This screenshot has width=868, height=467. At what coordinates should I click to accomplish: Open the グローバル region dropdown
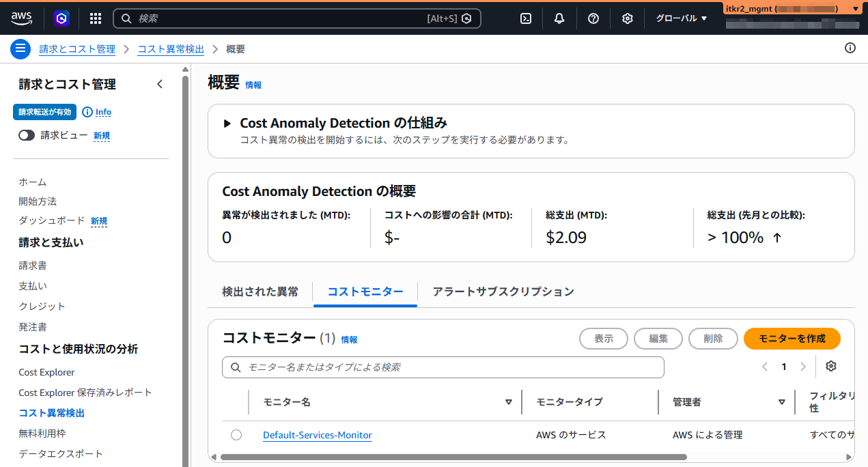pos(682,18)
